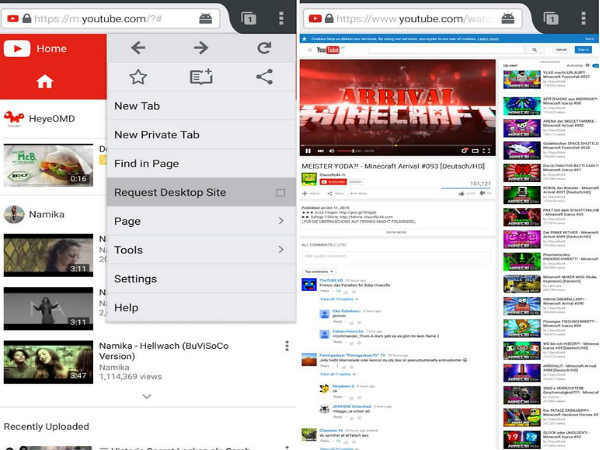Dislike the video with thumbs-down icon

pos(483,193)
